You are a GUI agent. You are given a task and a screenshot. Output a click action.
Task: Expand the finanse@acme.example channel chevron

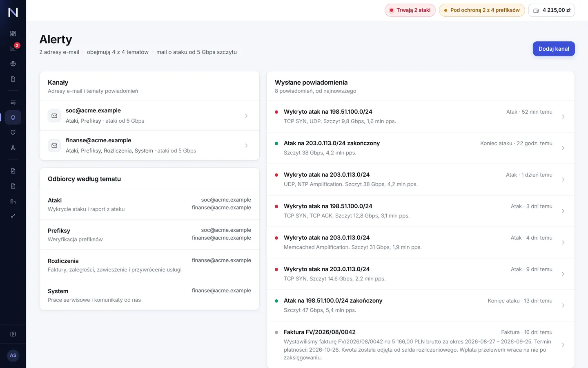(x=246, y=146)
